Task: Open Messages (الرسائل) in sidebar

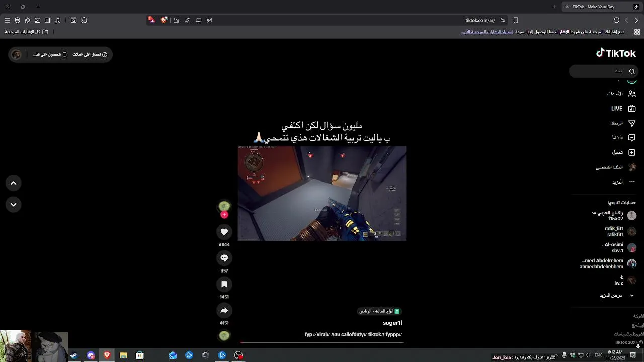Action: 623,123
